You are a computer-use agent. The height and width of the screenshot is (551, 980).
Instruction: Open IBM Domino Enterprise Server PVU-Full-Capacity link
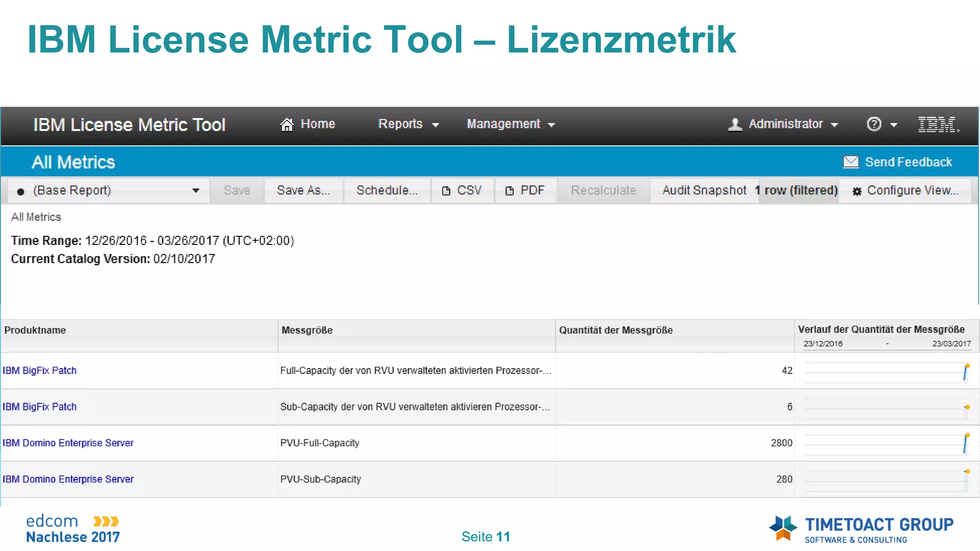[x=68, y=443]
